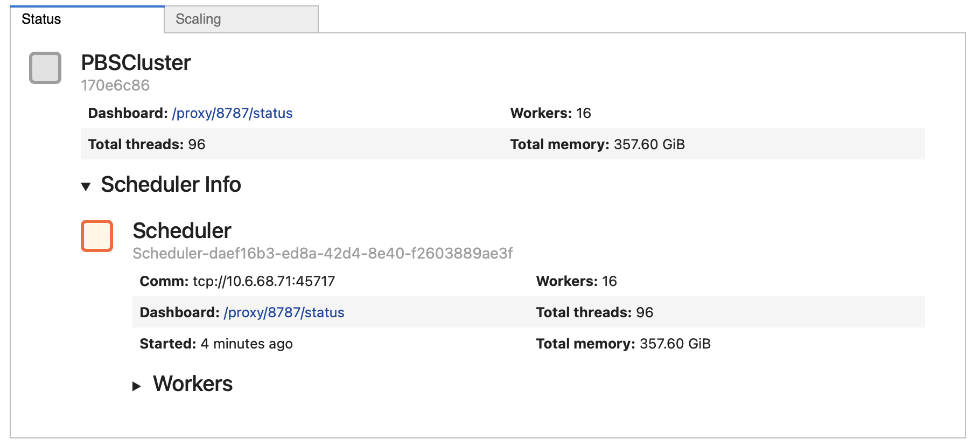Select the Scheduler-daef16b3 identifier text

tap(323, 253)
